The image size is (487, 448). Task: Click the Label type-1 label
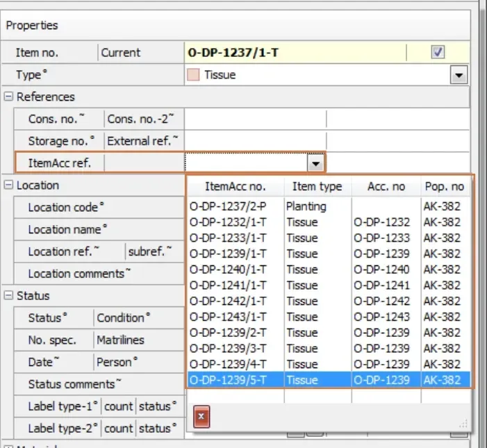pyautogui.click(x=63, y=406)
